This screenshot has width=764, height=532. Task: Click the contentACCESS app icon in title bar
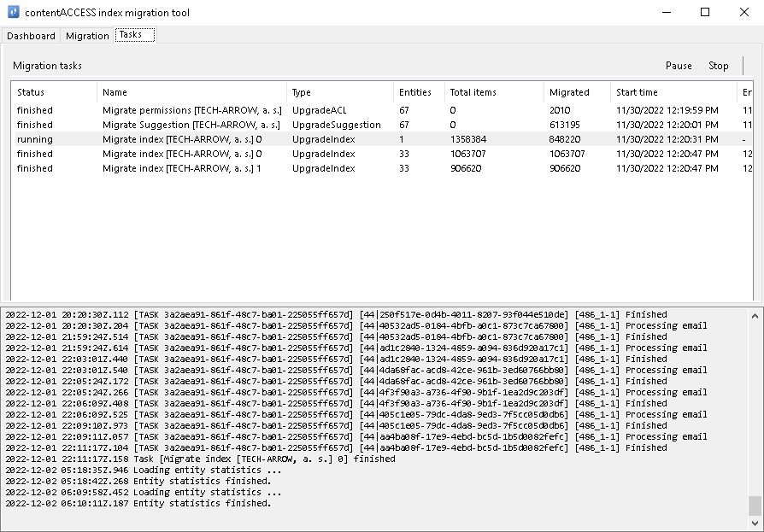(x=13, y=13)
